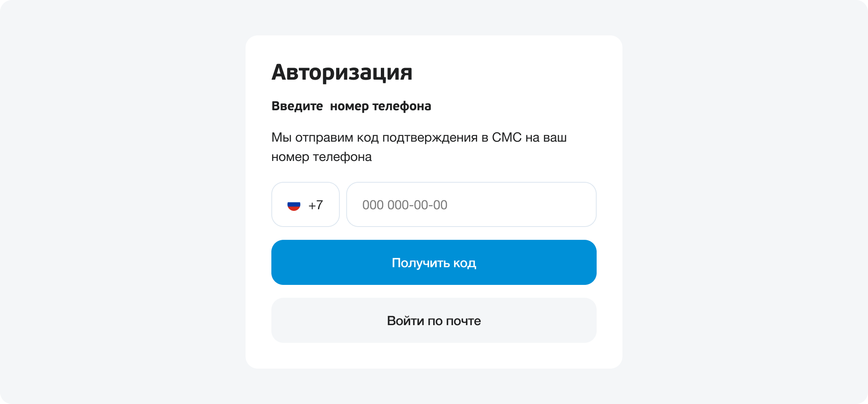The height and width of the screenshot is (404, 868).
Task: Expand the country selection with flag
Action: point(306,204)
